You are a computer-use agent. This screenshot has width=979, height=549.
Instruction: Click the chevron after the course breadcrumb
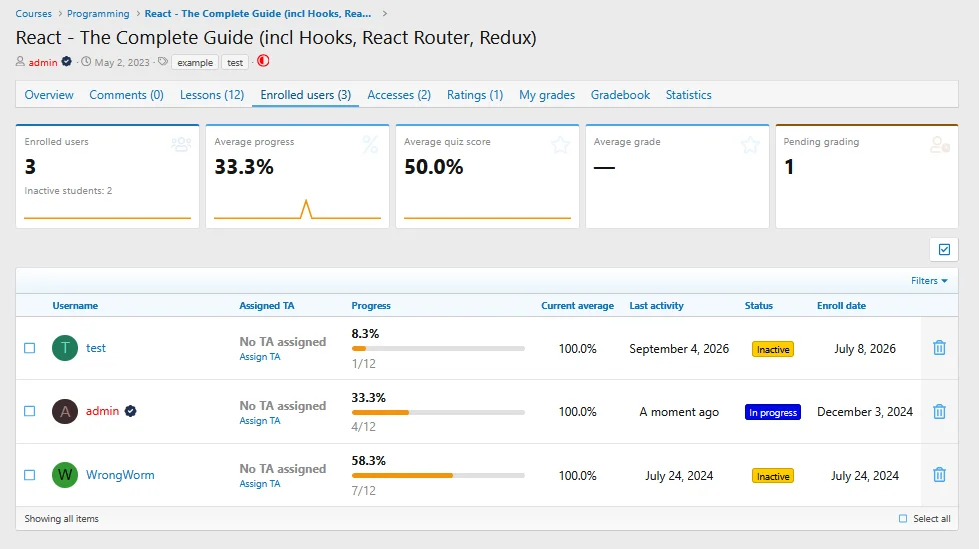coord(385,13)
